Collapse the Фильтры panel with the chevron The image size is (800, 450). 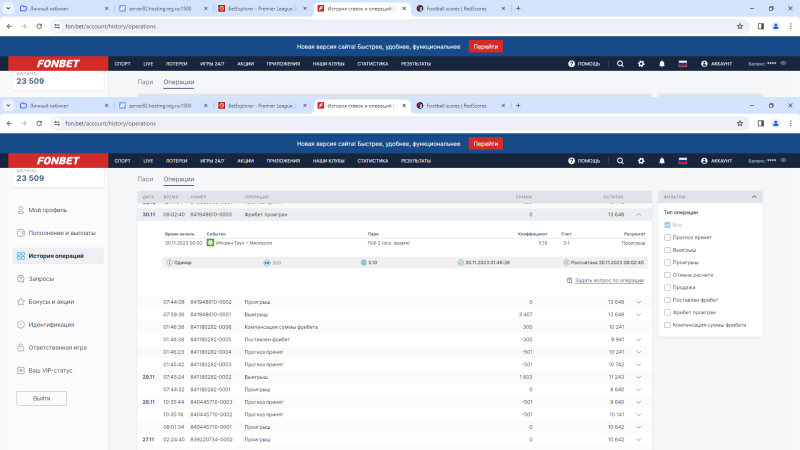755,197
